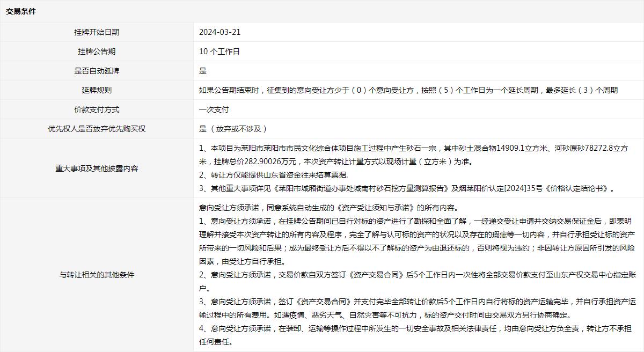Click the 延牌规则 row label

pos(97,90)
